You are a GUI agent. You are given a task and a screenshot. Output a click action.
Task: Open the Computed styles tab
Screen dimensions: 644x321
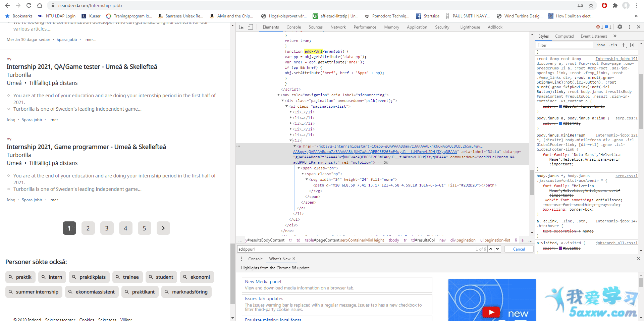tap(565, 36)
